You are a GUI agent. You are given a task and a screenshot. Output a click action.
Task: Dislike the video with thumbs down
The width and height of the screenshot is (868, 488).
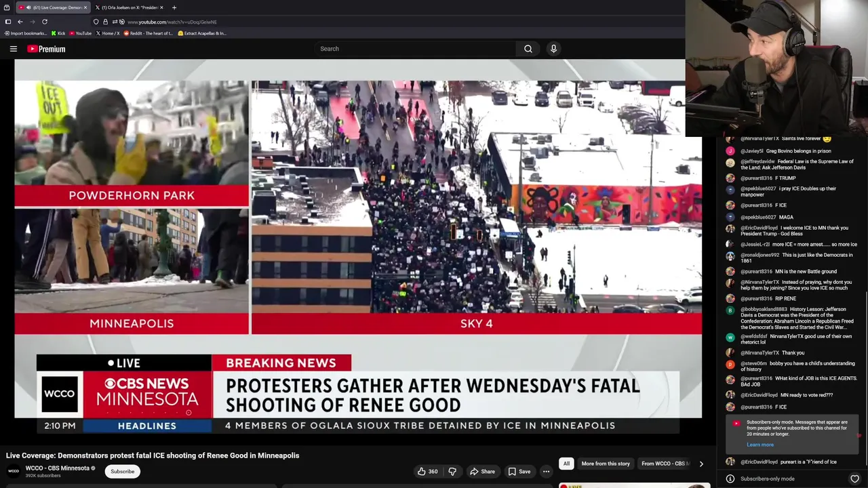452,472
